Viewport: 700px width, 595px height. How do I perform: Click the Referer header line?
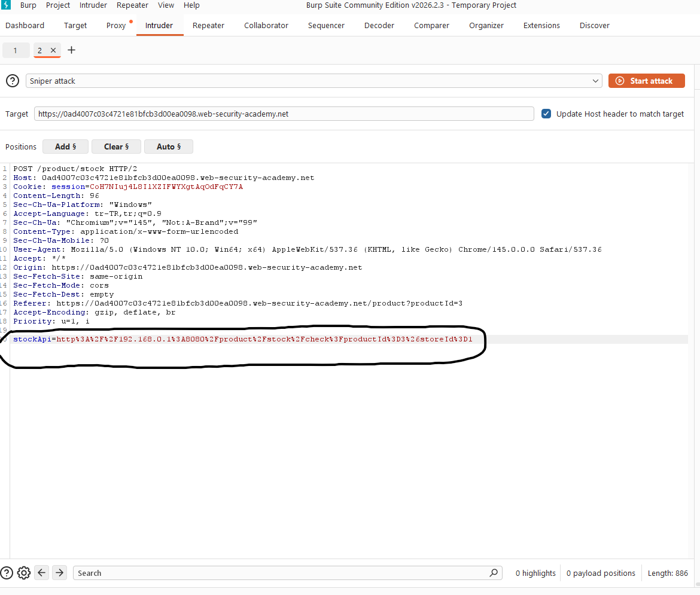pyautogui.click(x=238, y=303)
